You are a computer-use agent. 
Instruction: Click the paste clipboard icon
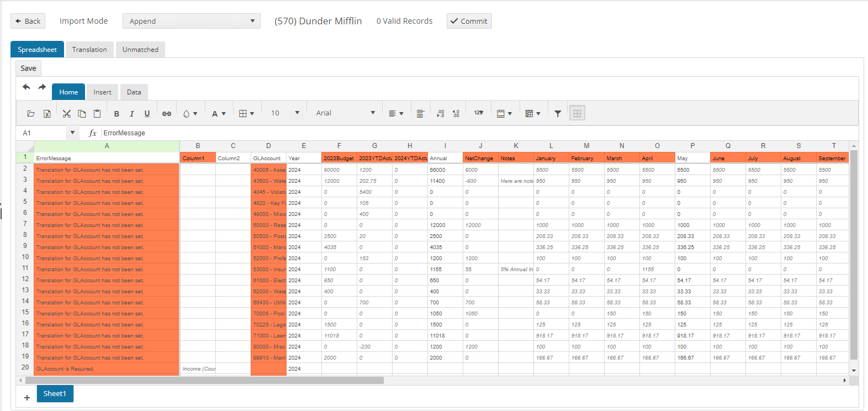97,113
